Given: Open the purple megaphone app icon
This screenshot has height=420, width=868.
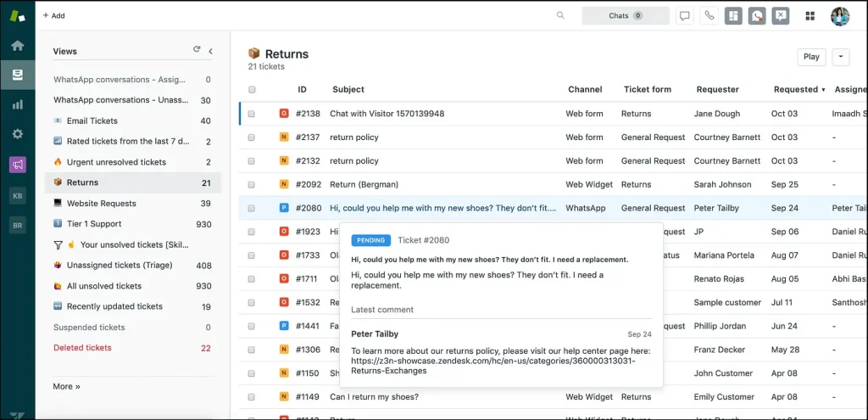Looking at the screenshot, I should tap(18, 165).
